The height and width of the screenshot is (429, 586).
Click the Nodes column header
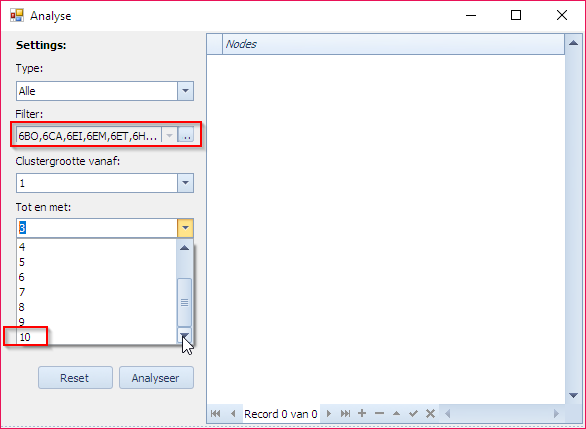coord(393,44)
